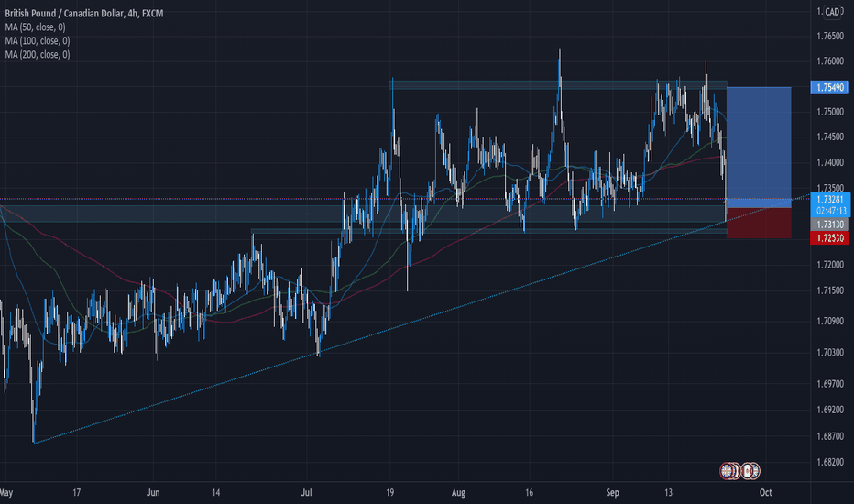Select the MA (100, close, 0) indicator legend
The image size is (854, 504).
[x=38, y=41]
